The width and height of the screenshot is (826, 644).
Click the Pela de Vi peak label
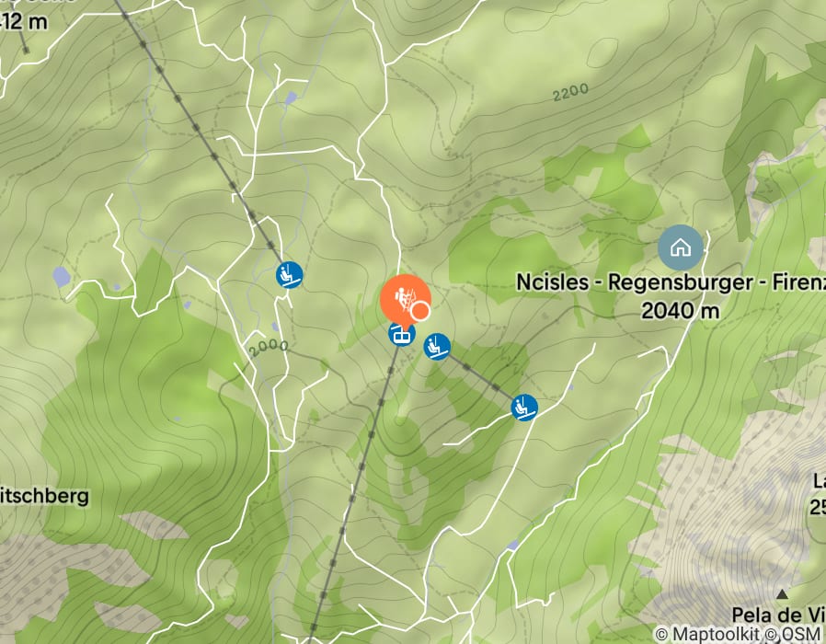click(778, 615)
